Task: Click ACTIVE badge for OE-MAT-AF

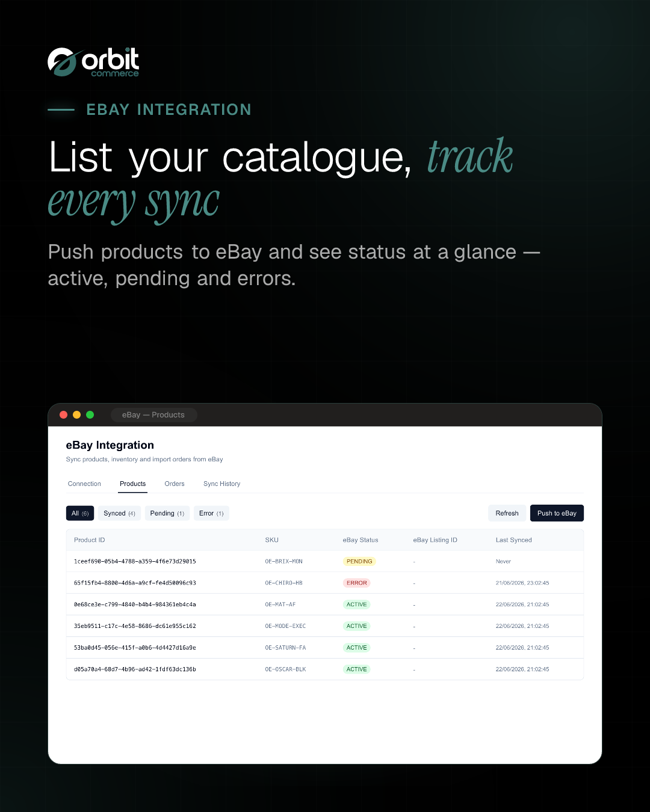Action: pyautogui.click(x=356, y=604)
